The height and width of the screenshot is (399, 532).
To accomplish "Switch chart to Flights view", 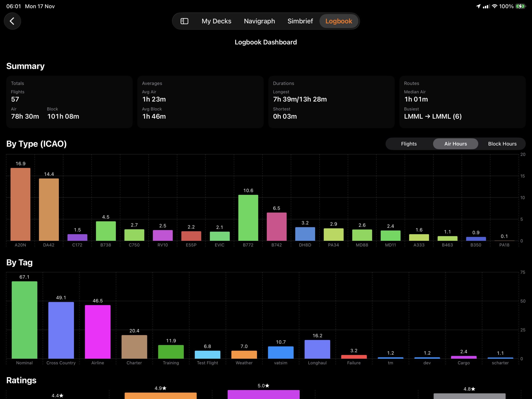I will (x=409, y=144).
